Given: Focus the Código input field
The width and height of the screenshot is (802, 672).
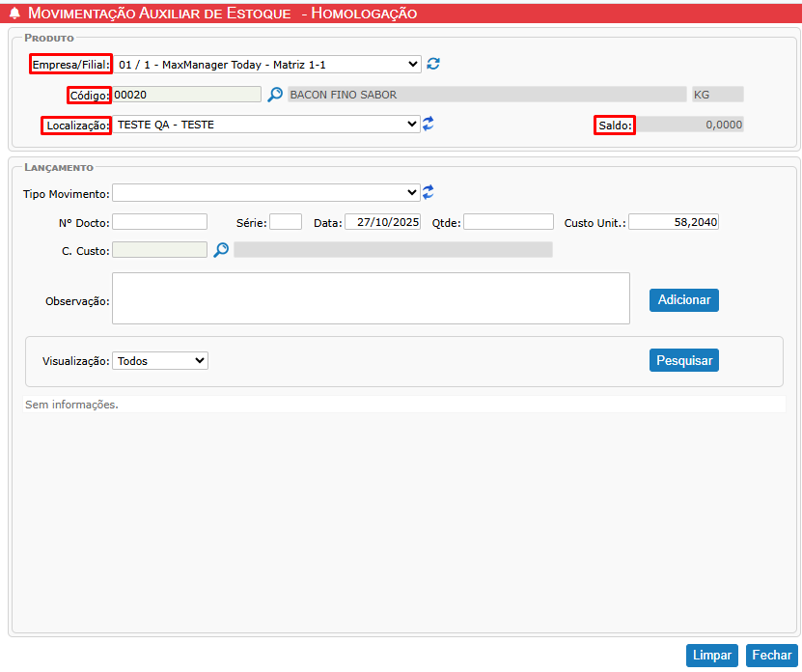Looking at the screenshot, I should coord(186,95).
